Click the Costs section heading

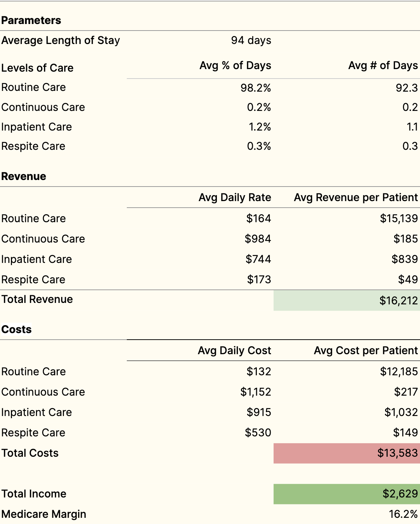coord(16,329)
